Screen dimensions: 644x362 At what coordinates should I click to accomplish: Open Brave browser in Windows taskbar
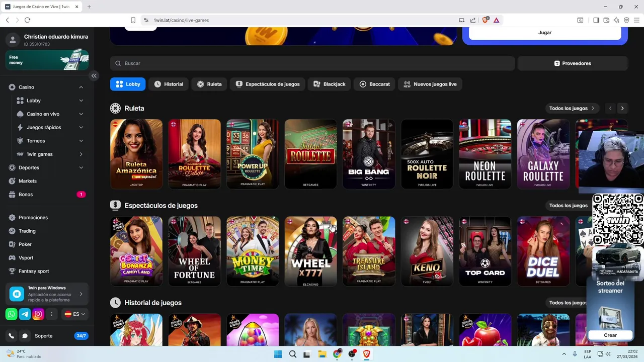tap(366, 354)
